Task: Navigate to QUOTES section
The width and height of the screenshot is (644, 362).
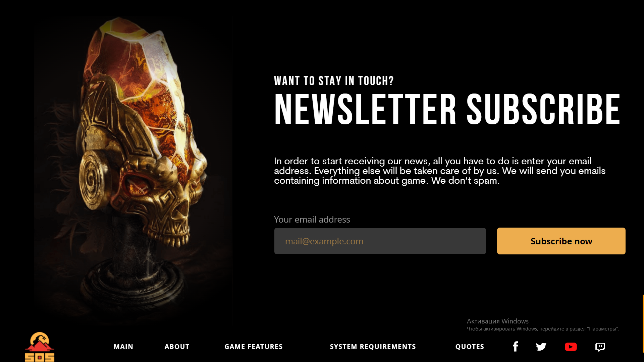Action: pyautogui.click(x=470, y=347)
